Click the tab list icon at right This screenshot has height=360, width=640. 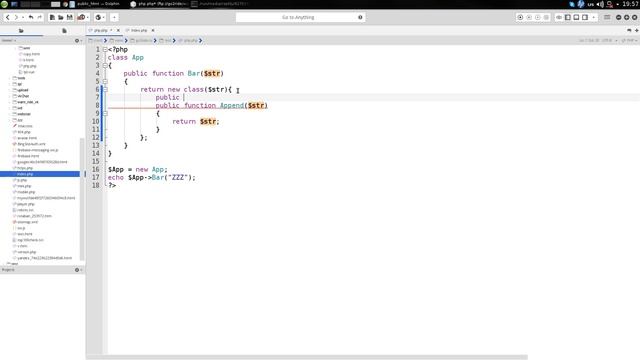click(629, 30)
